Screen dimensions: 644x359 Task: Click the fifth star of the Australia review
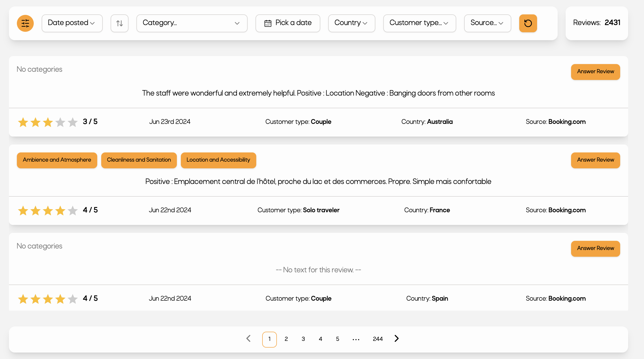[x=72, y=122]
